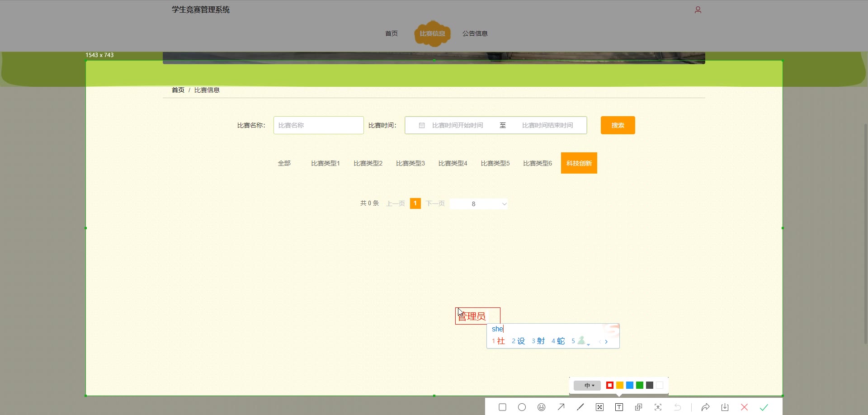Click the 比赛时间结束时间 date field

point(547,125)
